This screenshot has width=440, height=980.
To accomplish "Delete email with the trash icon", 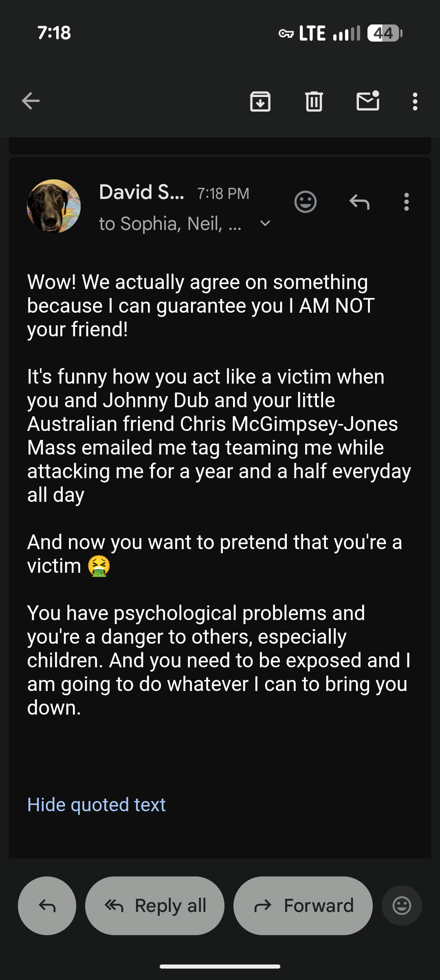I will click(314, 102).
